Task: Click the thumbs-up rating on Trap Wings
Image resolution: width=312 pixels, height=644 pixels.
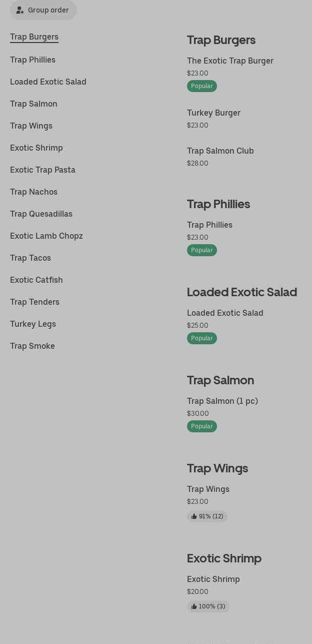Action: [x=207, y=516]
